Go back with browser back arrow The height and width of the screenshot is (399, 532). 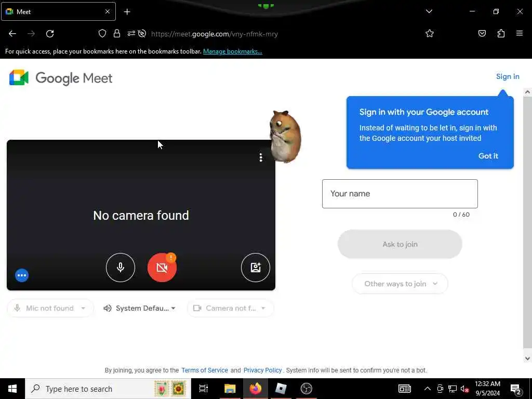(12, 34)
